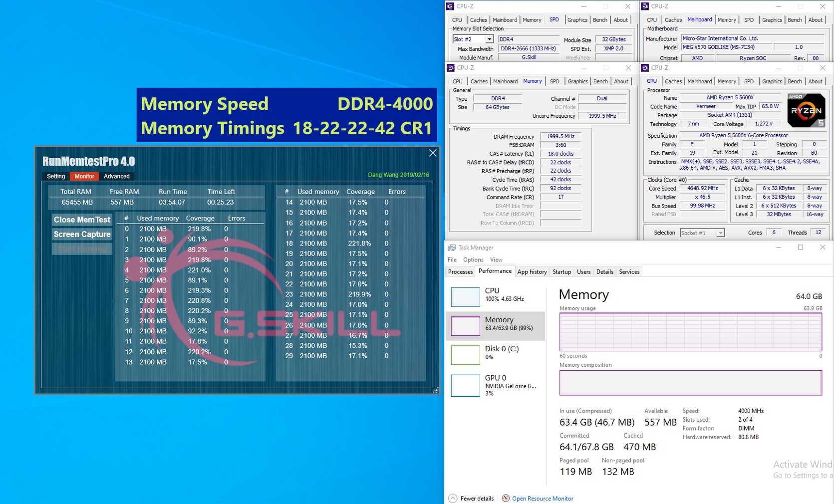Image resolution: width=834 pixels, height=504 pixels.
Task: Open Socket #1 selection dropdown
Action: (x=720, y=233)
